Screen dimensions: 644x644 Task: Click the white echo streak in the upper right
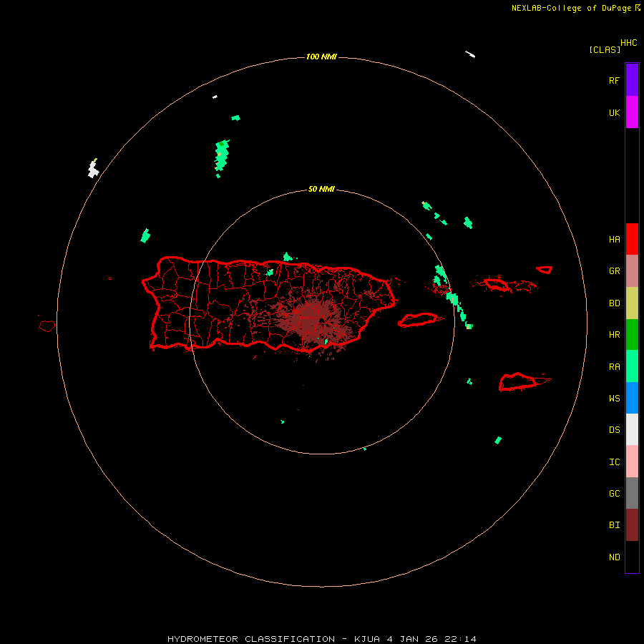(470, 54)
